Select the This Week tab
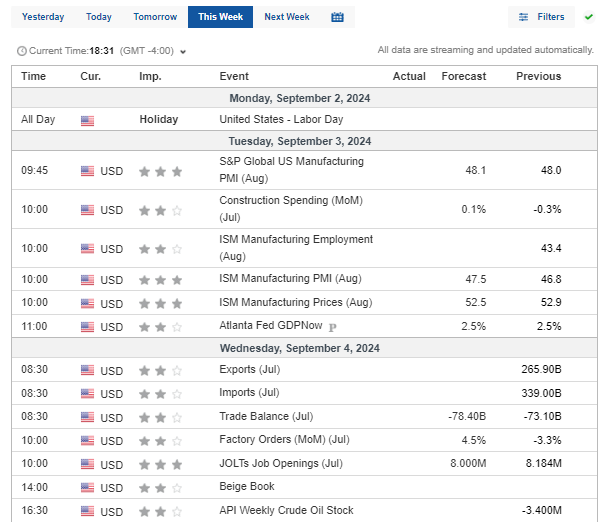Image resolution: width=601 pixels, height=522 pixels. click(220, 17)
